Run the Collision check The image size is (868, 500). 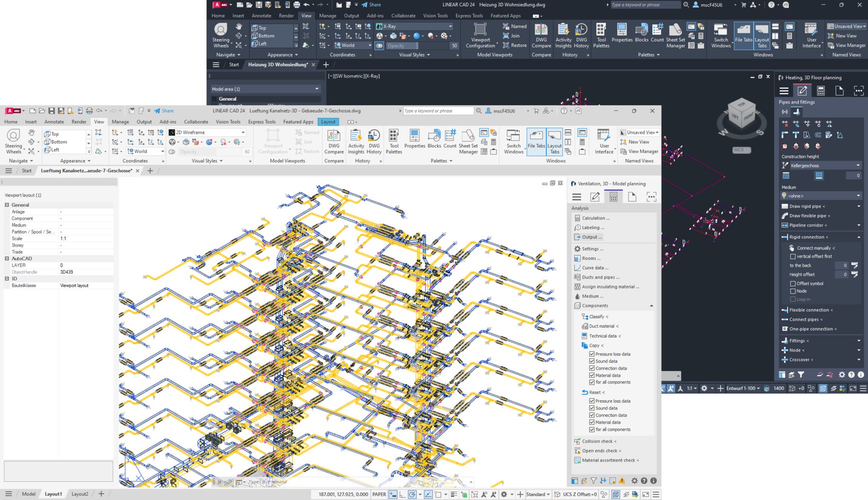coord(599,441)
